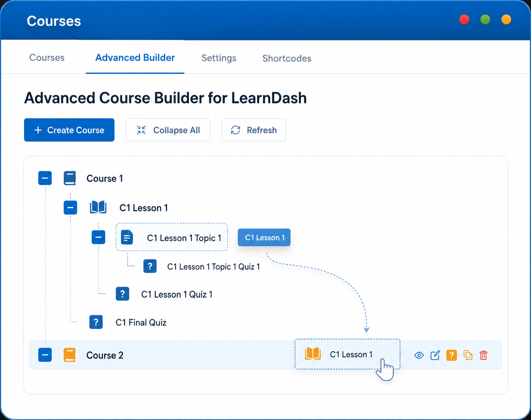Collapse the Course 2 tree node
This screenshot has height=420, width=531.
[x=45, y=355]
